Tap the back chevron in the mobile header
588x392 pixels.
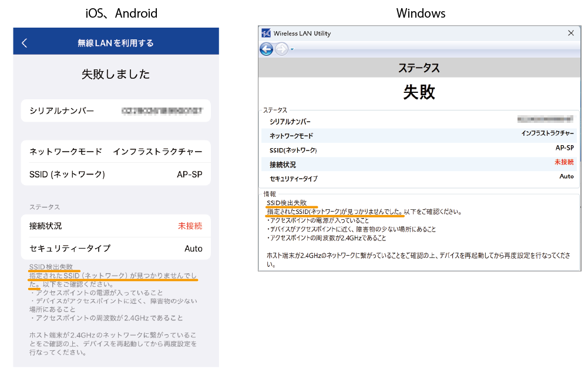point(24,43)
